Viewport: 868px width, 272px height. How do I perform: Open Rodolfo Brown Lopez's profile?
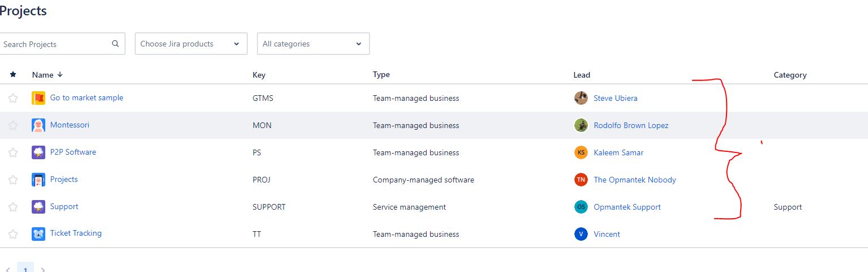point(631,125)
